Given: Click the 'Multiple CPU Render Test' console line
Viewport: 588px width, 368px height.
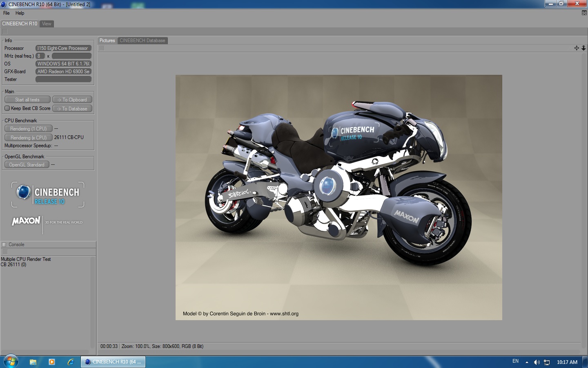Looking at the screenshot, I should tap(26, 259).
